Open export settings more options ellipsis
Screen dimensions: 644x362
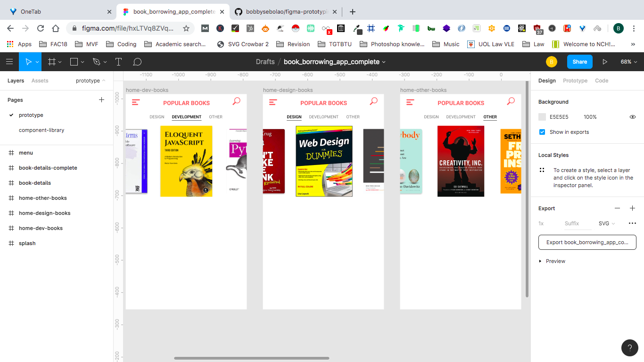pos(632,223)
